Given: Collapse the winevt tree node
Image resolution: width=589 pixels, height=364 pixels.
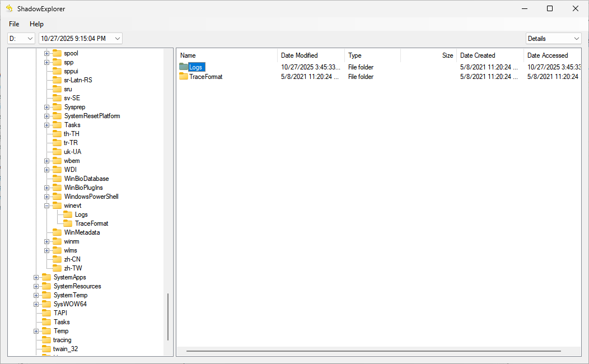Looking at the screenshot, I should click(47, 206).
